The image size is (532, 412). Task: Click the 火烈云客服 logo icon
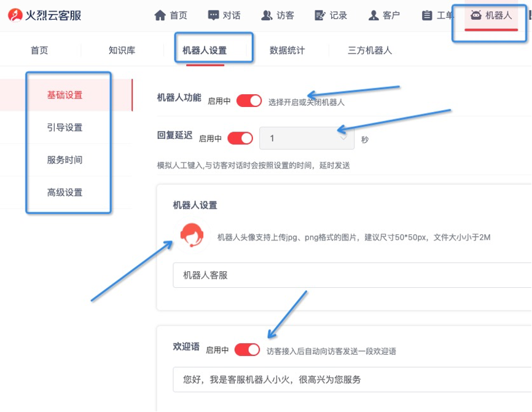(15, 15)
